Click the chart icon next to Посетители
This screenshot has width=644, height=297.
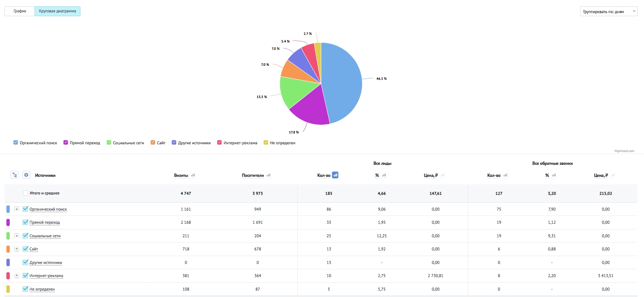(268, 175)
